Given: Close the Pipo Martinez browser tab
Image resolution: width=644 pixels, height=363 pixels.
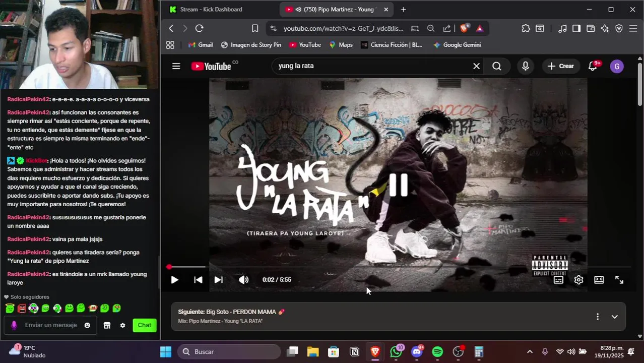Looking at the screenshot, I should 386,10.
